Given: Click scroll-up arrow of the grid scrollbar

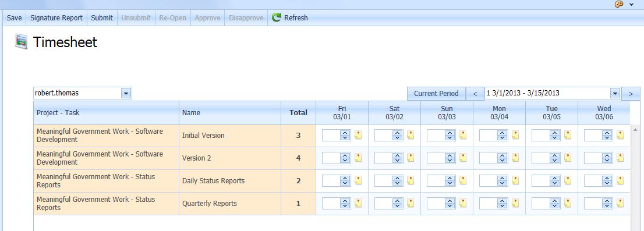Looking at the screenshot, I should [636, 130].
